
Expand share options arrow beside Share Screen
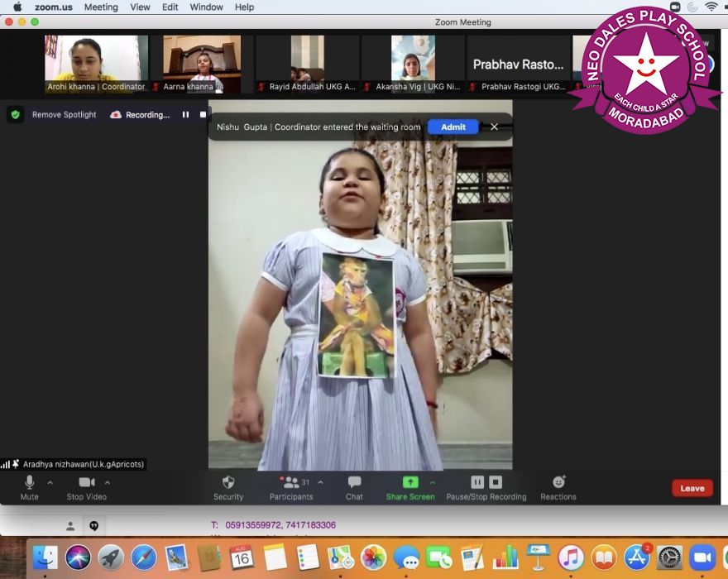point(432,482)
